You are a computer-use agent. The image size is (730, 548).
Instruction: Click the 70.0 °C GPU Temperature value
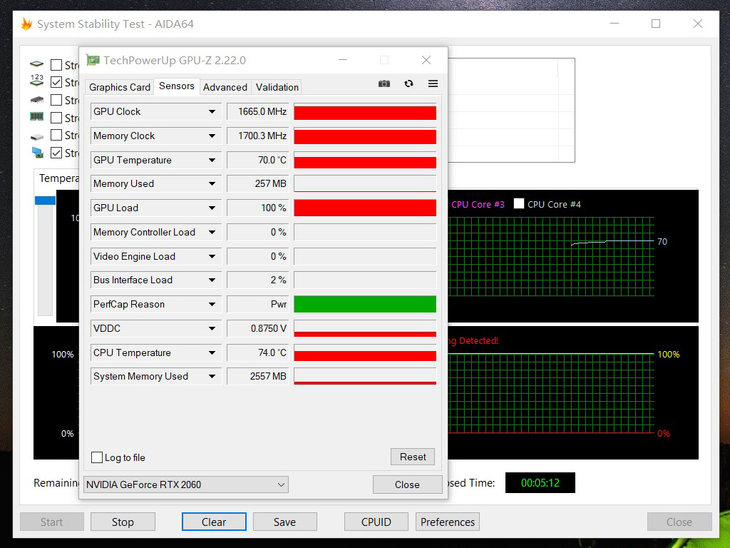point(257,160)
